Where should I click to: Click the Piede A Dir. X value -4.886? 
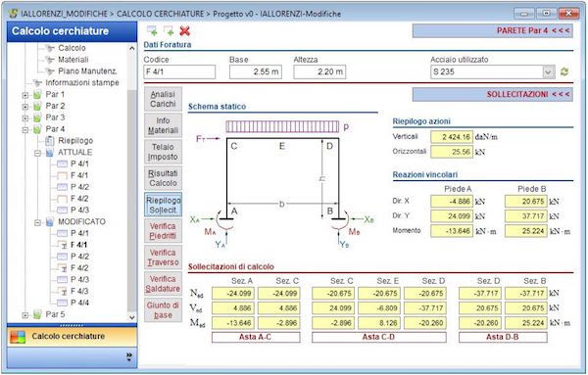[452, 201]
